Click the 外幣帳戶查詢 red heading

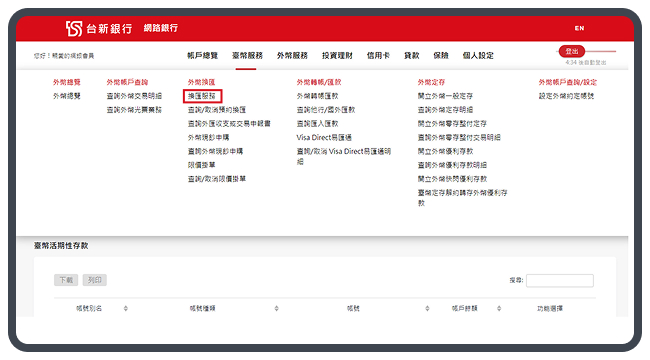tap(127, 82)
